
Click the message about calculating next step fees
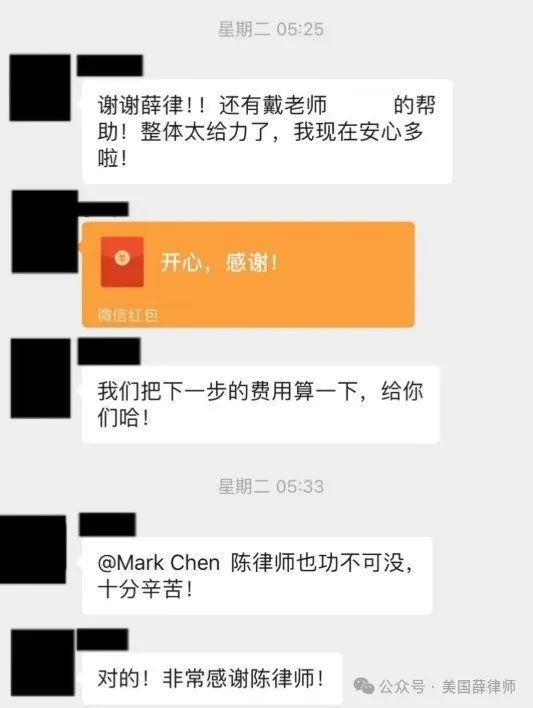[x=261, y=404]
